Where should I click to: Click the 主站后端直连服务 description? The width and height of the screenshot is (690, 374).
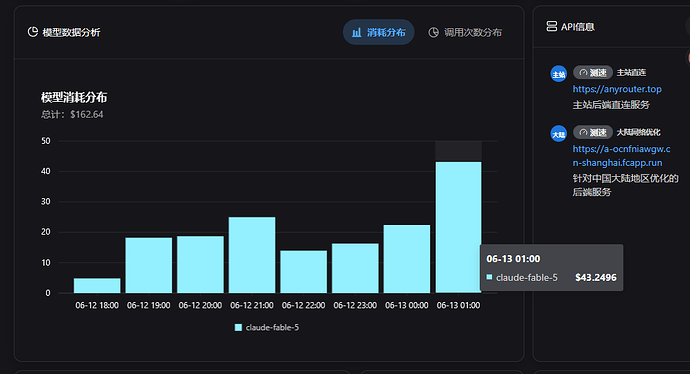(x=611, y=105)
